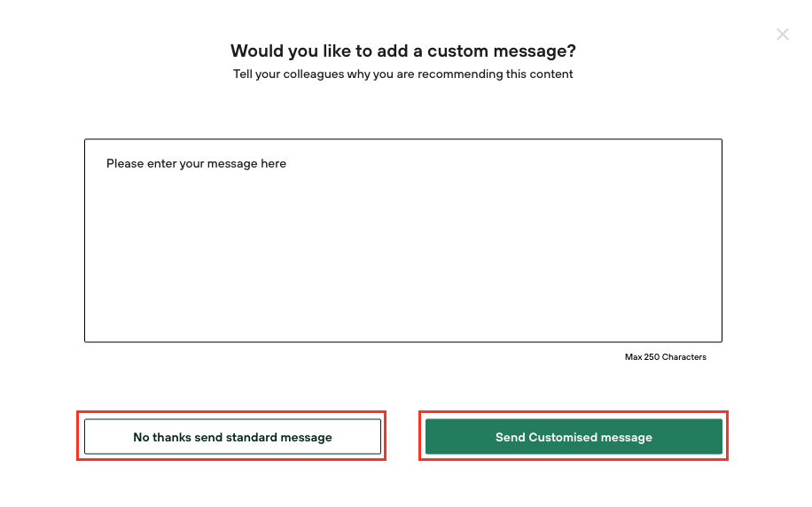Send the customised message

click(574, 437)
